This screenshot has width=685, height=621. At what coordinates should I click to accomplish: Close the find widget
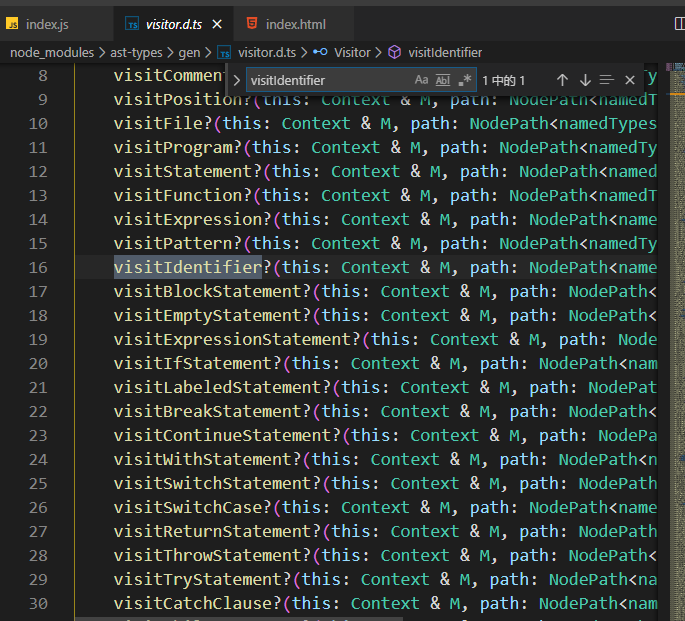pyautogui.click(x=630, y=80)
